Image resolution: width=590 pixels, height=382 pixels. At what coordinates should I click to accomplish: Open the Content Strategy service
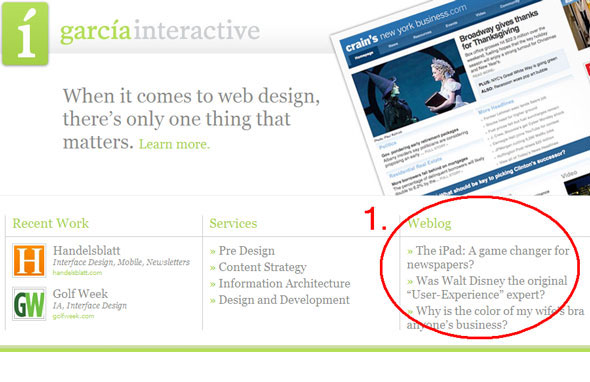262,267
